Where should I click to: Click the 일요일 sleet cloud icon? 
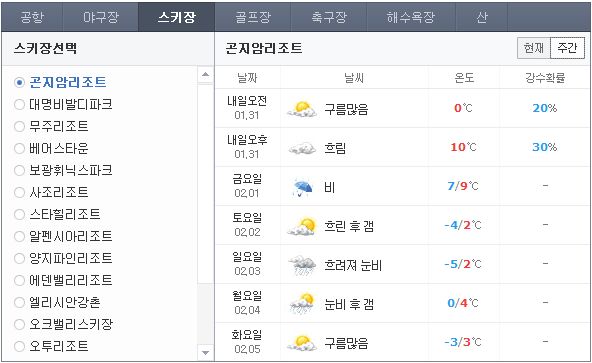pyautogui.click(x=302, y=265)
